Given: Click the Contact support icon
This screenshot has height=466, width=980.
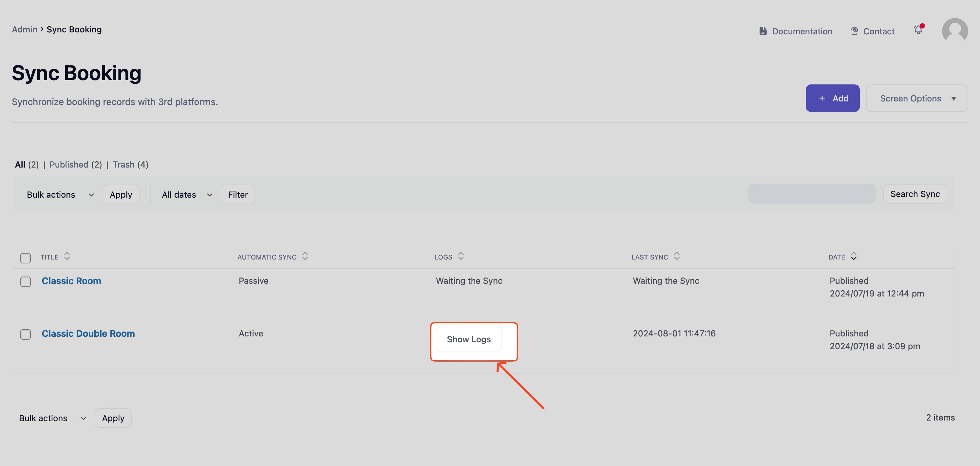Looking at the screenshot, I should 855,31.
